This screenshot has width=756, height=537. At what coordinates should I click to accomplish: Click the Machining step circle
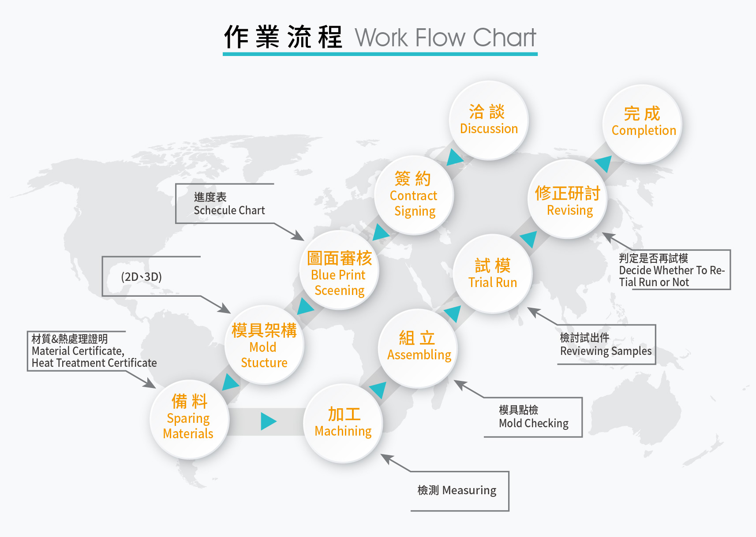343,423
